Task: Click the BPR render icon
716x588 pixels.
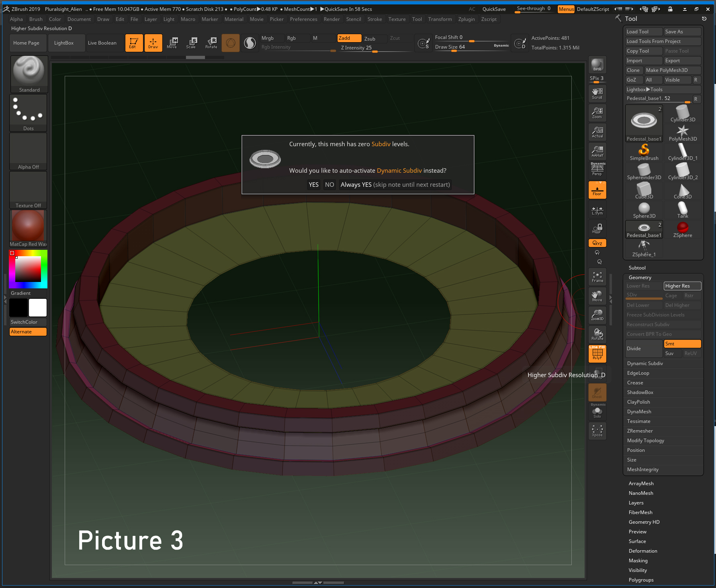Action: pyautogui.click(x=597, y=65)
